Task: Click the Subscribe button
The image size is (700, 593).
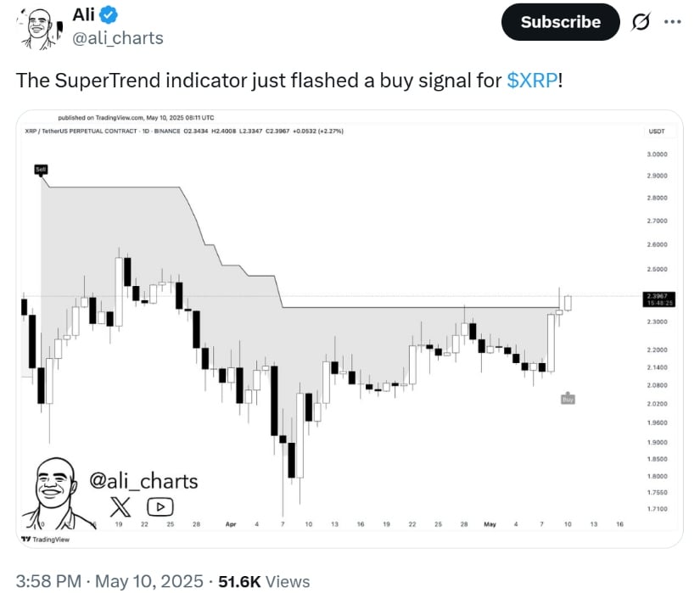Action: coord(560,22)
